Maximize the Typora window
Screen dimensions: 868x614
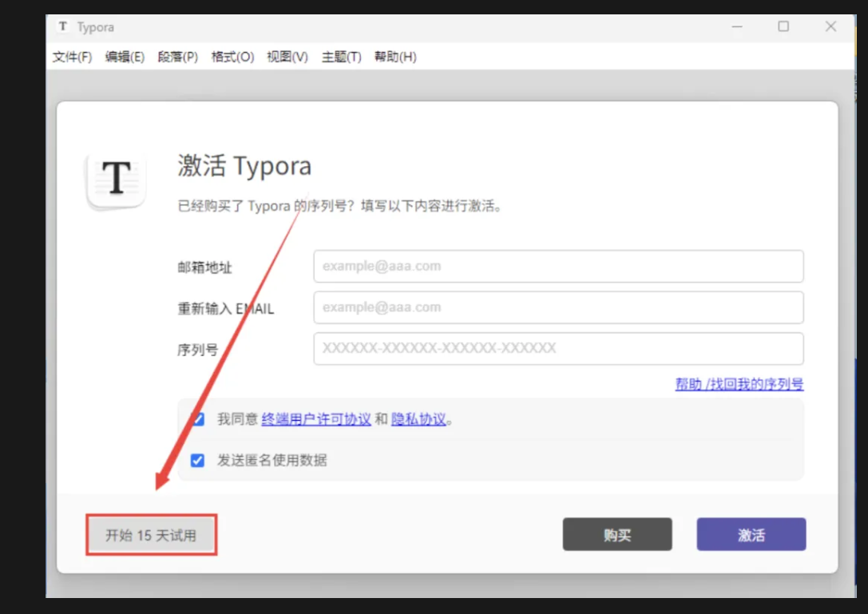[x=783, y=26]
